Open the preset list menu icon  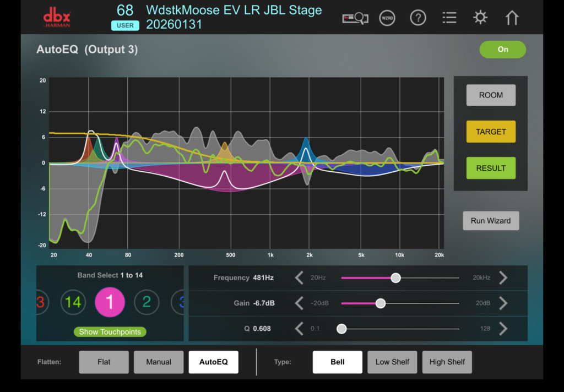pos(449,18)
